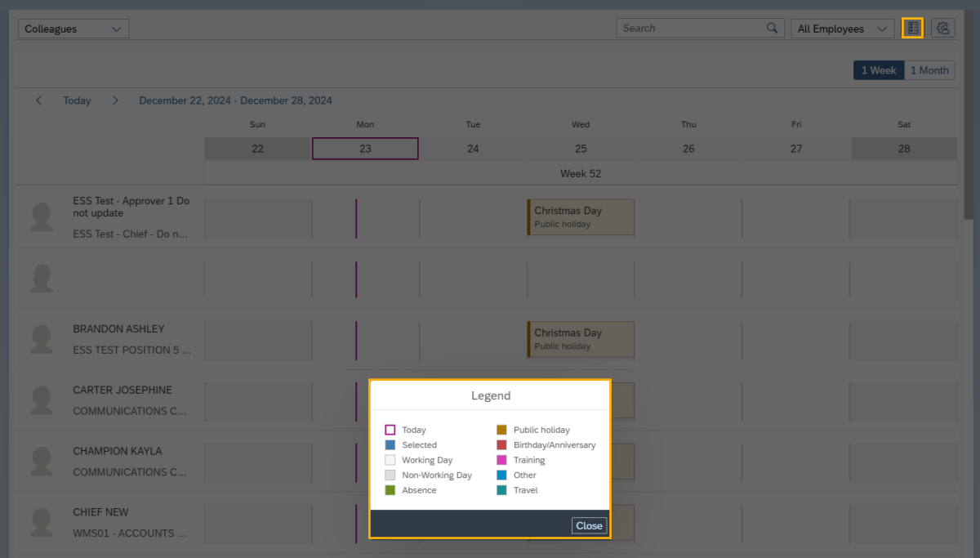Click the Public holiday color swatch
This screenshot has width=980, height=558.
[501, 430]
